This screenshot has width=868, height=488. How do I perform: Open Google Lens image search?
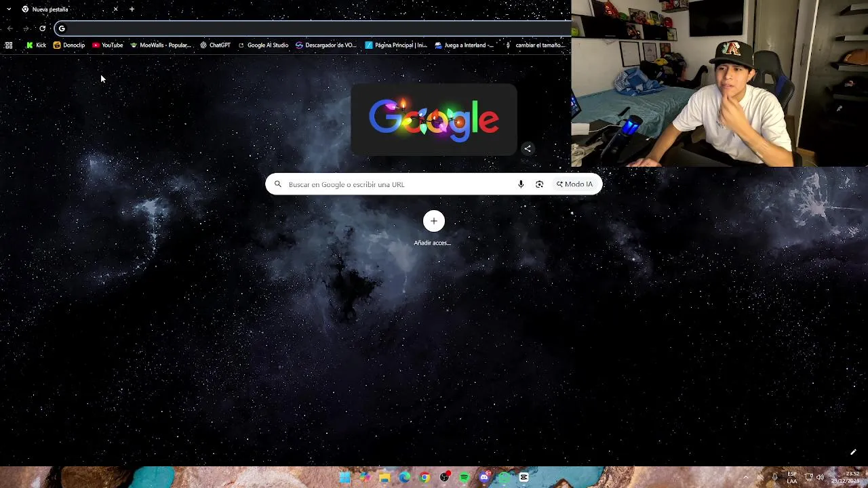[540, 184]
